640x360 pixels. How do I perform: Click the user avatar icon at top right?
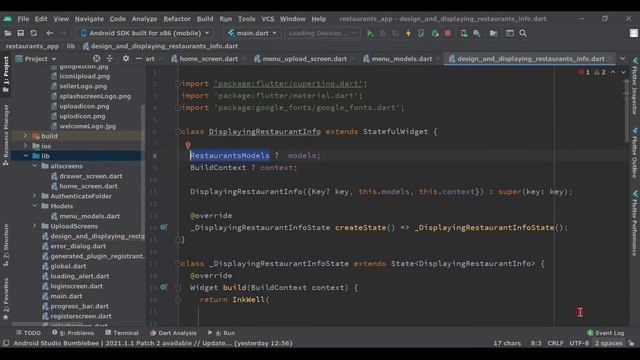point(633,33)
